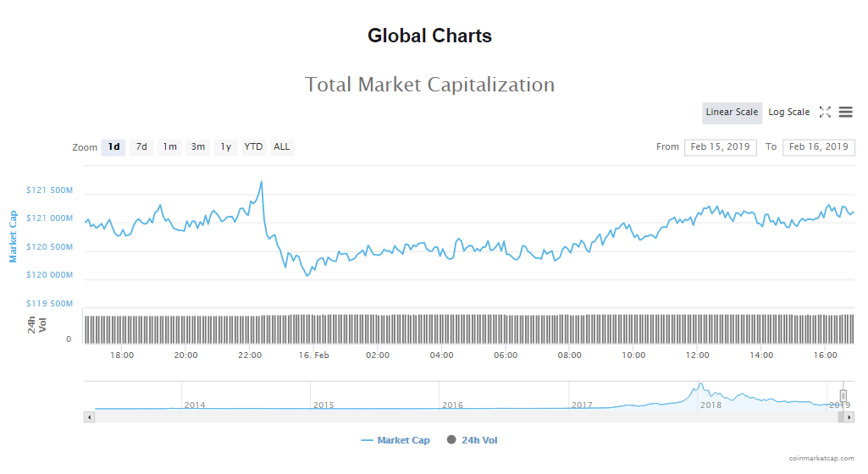Open the To date field

[818, 147]
